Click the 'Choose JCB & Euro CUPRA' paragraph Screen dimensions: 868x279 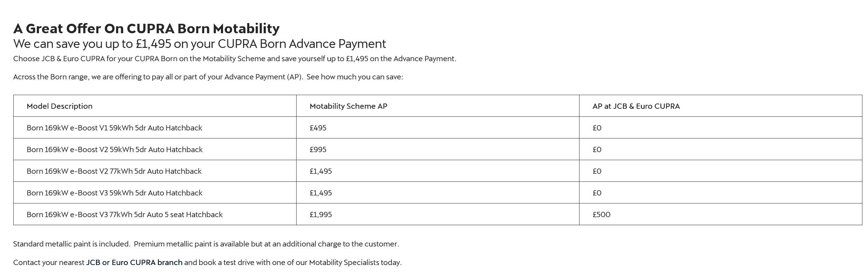[x=235, y=59]
